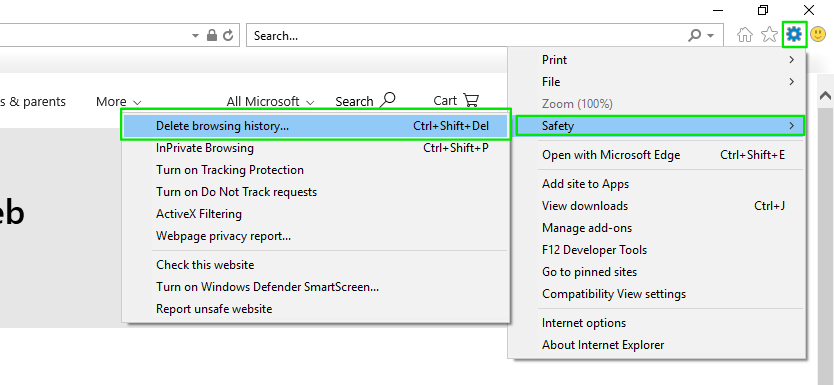Go to the Home page icon

(745, 35)
